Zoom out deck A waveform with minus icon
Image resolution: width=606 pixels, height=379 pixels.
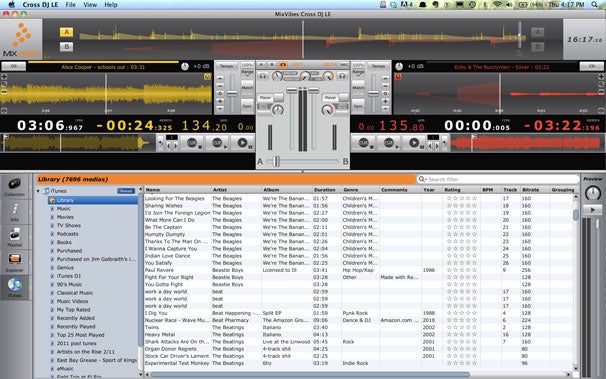[x=4, y=92]
